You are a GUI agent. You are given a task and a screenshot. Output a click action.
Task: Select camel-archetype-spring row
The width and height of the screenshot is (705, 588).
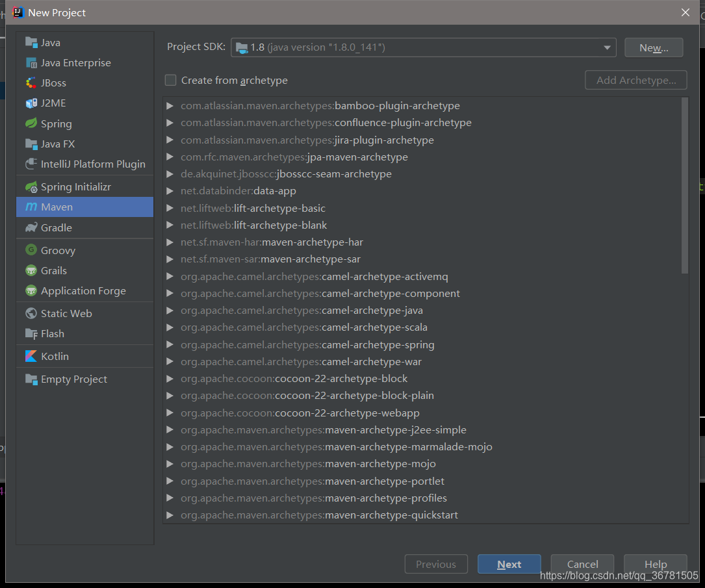coord(426,345)
